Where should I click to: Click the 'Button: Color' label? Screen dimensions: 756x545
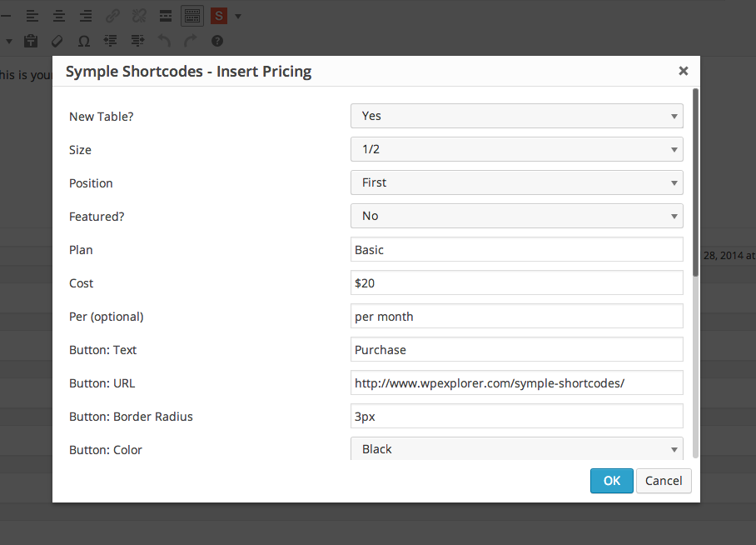pos(106,450)
